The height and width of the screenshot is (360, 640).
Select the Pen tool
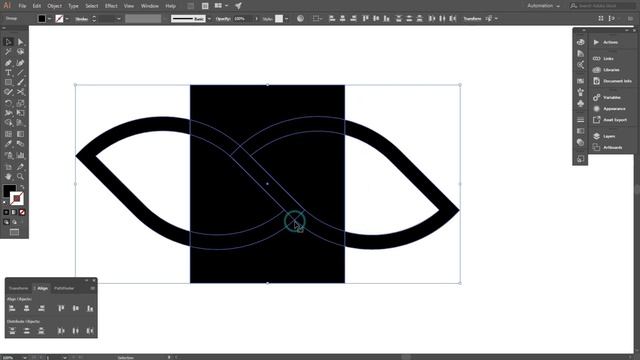(8, 63)
